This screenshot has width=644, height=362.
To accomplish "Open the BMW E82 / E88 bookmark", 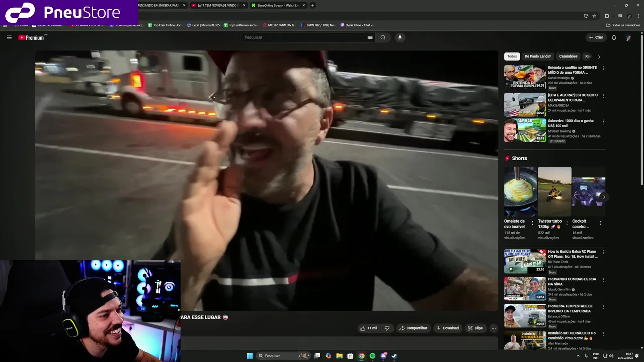I will 318,25.
